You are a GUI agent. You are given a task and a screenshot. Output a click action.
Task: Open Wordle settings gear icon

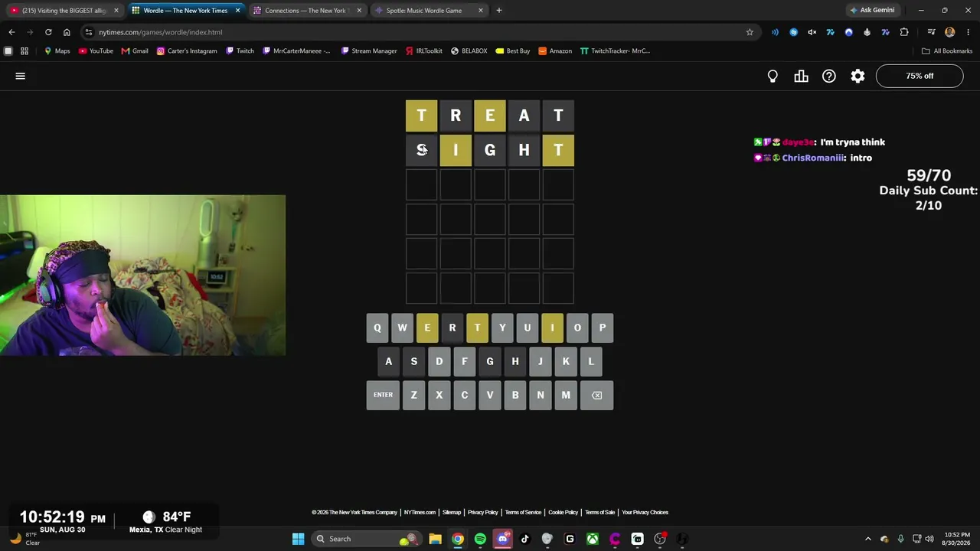click(x=857, y=76)
